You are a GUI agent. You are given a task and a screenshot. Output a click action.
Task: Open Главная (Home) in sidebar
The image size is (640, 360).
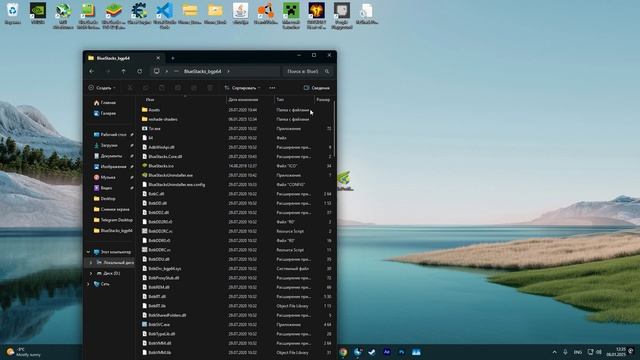105,103
